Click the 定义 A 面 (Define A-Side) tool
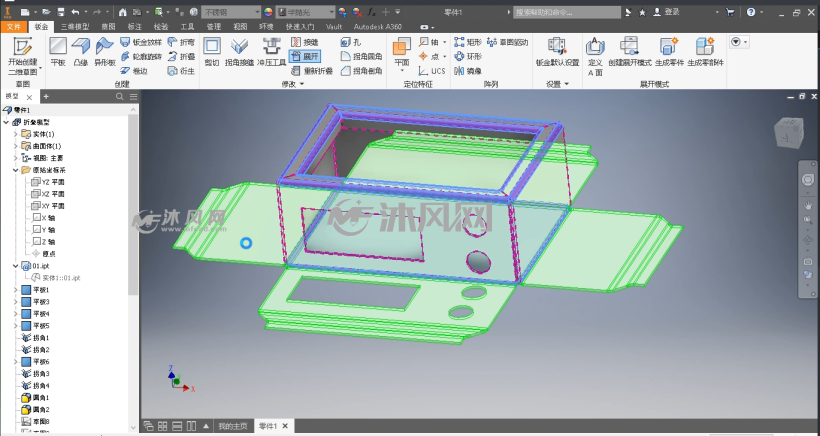 point(595,56)
